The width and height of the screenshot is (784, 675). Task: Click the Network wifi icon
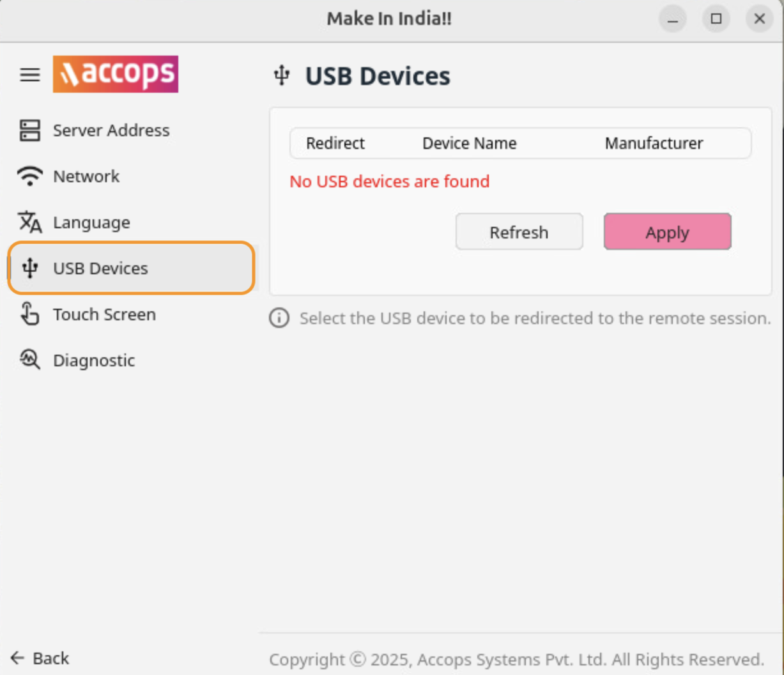point(29,176)
